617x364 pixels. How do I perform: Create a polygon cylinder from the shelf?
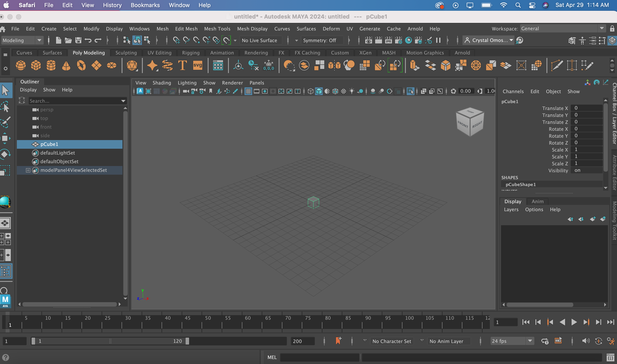tap(51, 65)
